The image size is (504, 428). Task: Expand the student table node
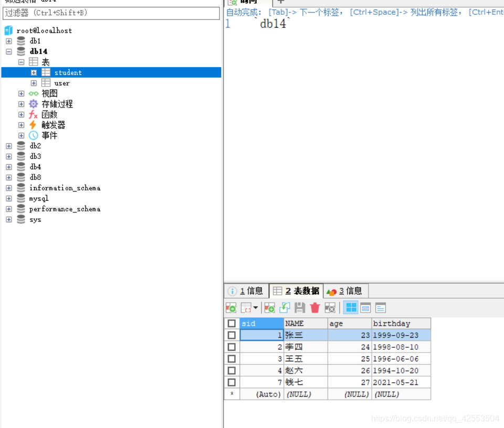(34, 72)
